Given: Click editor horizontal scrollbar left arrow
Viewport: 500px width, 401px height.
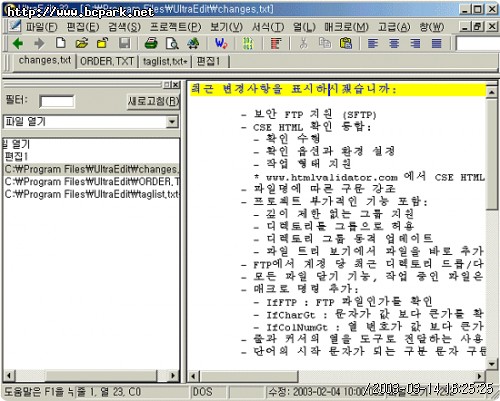Looking at the screenshot, I should click(193, 376).
